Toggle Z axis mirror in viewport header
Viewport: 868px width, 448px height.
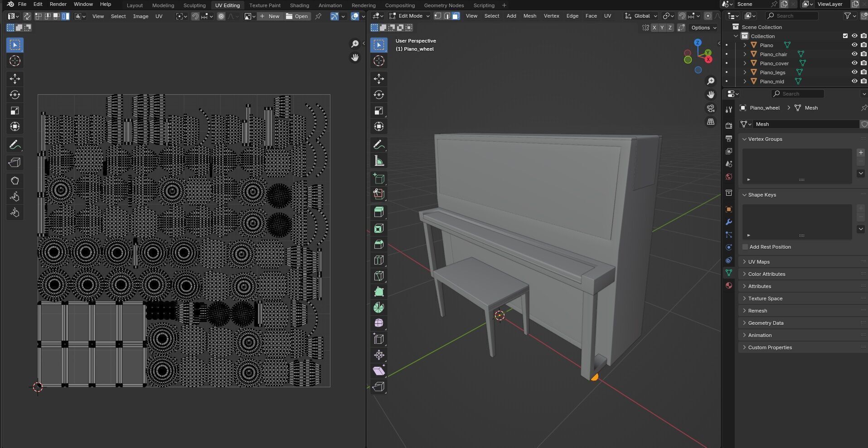pyautogui.click(x=670, y=28)
